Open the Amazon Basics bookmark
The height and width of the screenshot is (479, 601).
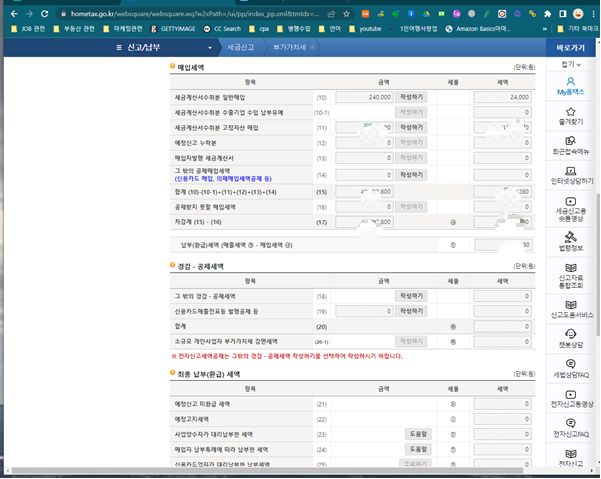tap(478, 29)
